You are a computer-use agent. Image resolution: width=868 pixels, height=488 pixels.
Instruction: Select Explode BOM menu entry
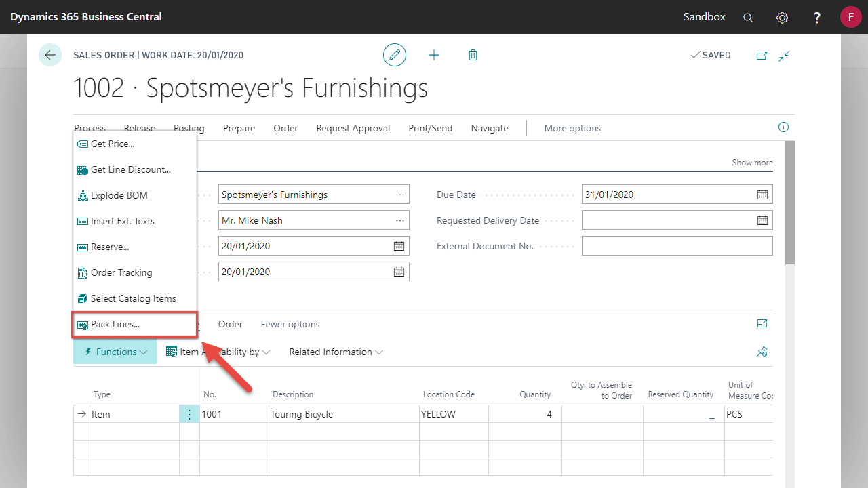(135, 195)
